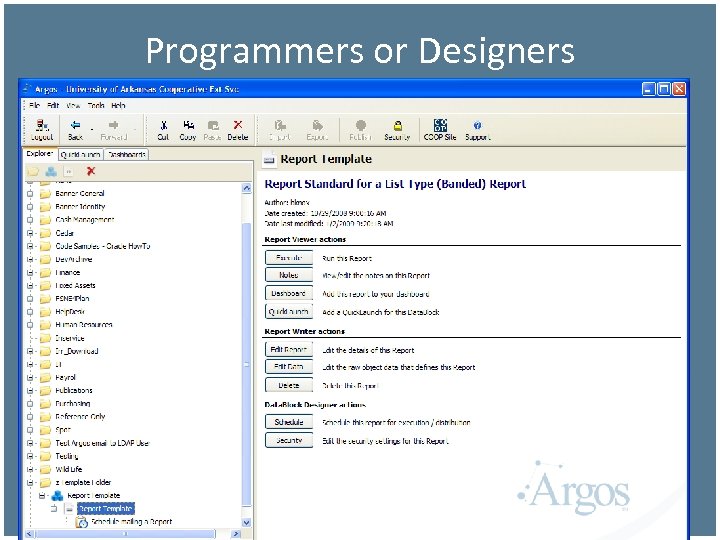This screenshot has width=720, height=540.
Task: Click the Edit Data button
Action: (x=289, y=367)
